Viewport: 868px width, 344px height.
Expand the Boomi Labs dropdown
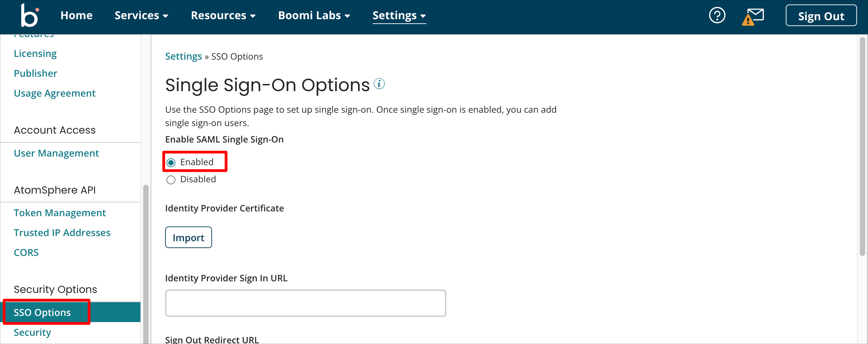314,15
